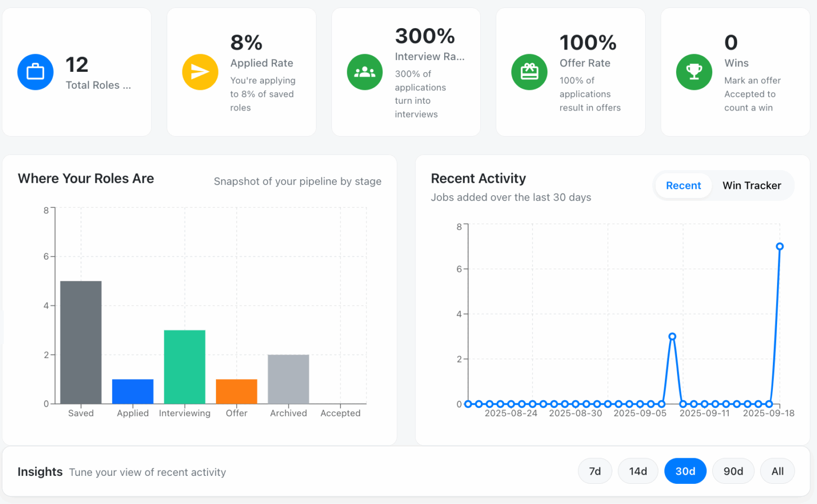The image size is (817, 504).
Task: Click the orange Offer bar
Action: (236, 391)
